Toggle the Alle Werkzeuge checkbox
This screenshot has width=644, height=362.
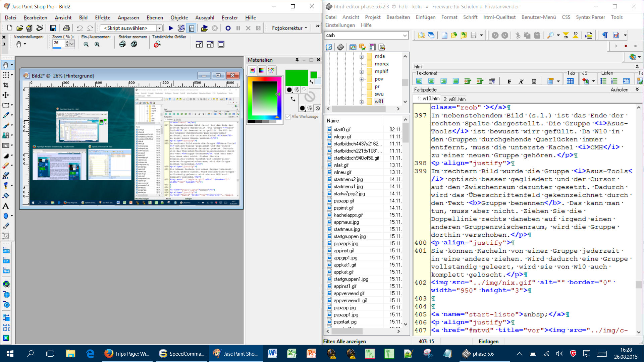point(288,116)
